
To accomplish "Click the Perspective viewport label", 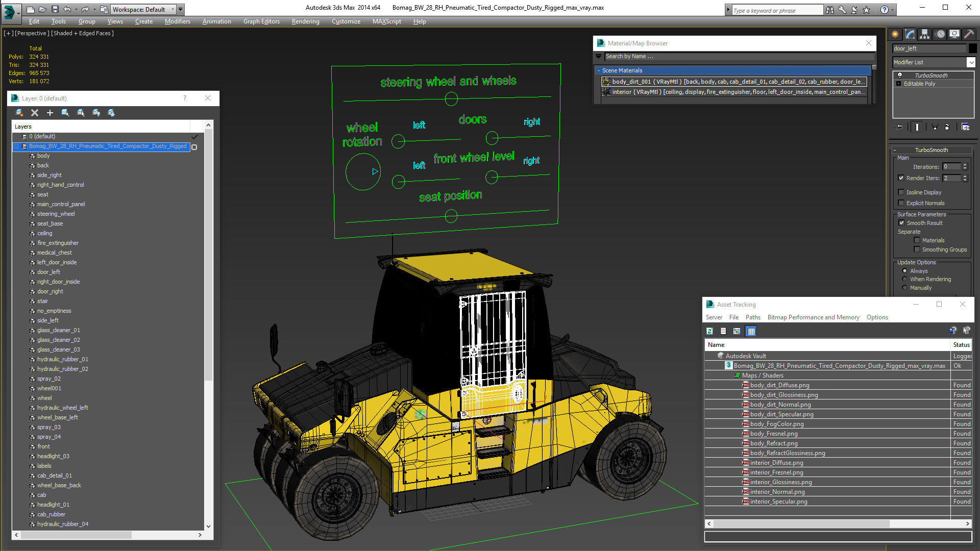I will coord(32,33).
